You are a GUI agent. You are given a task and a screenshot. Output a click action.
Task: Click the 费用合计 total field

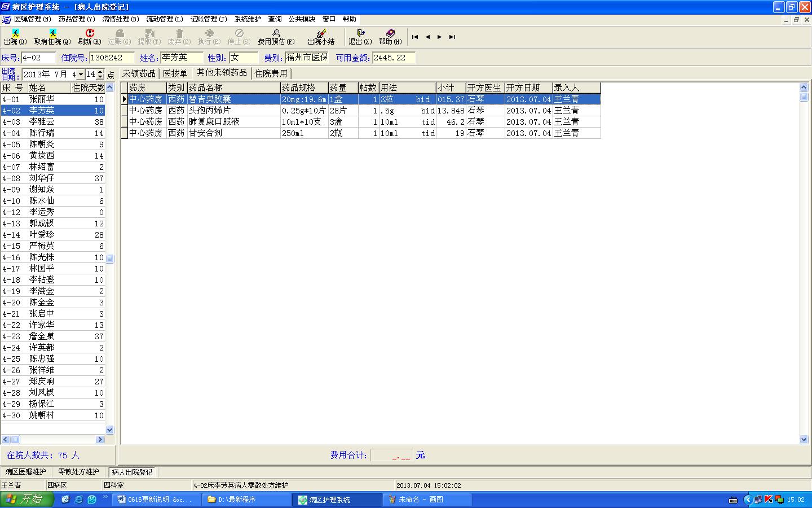(391, 456)
